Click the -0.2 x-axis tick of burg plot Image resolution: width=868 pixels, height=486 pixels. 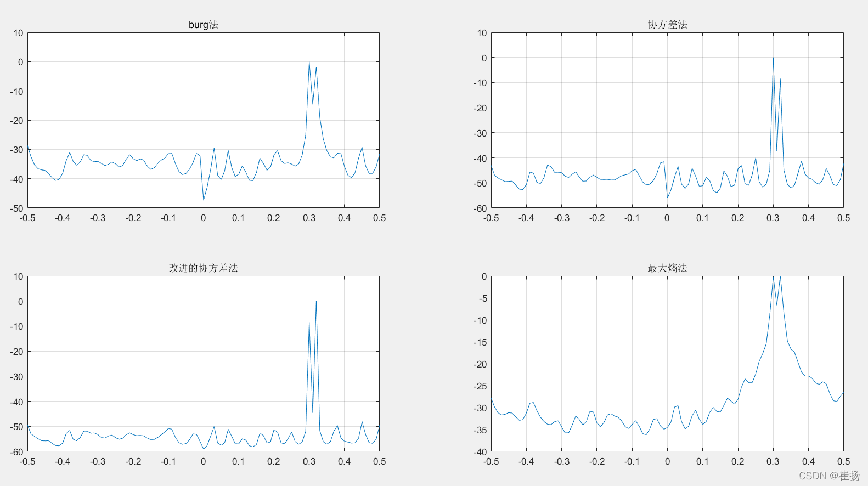coord(133,218)
